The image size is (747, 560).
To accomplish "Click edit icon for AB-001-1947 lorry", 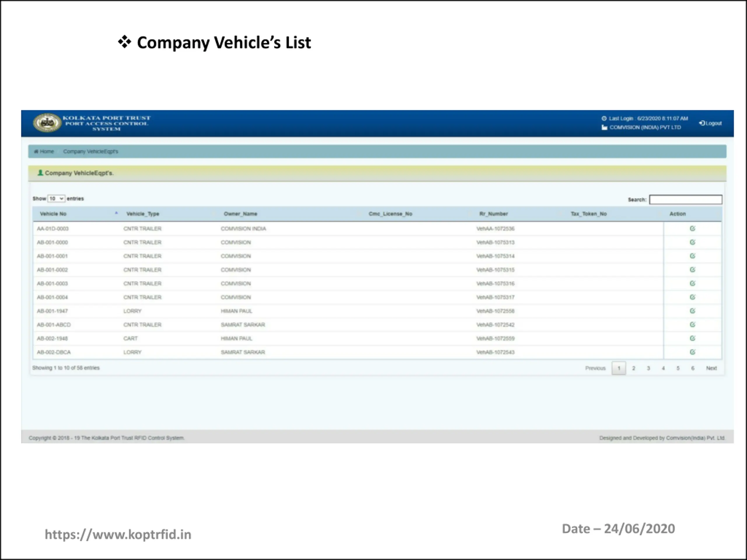I will (692, 311).
